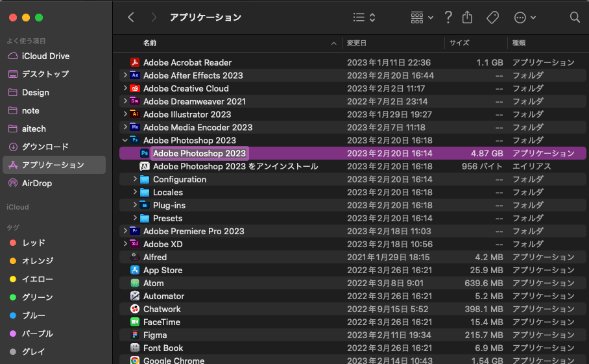Go forward with the right chevron

coord(154,18)
